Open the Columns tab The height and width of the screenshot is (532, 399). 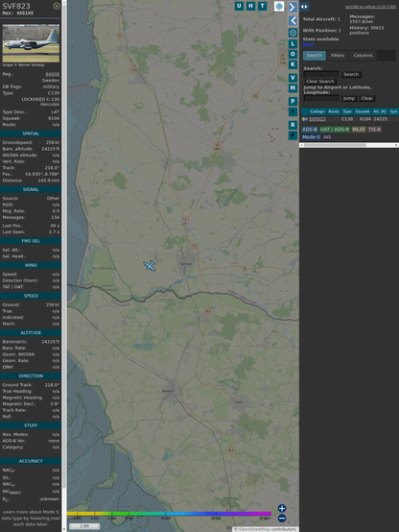[x=363, y=56]
